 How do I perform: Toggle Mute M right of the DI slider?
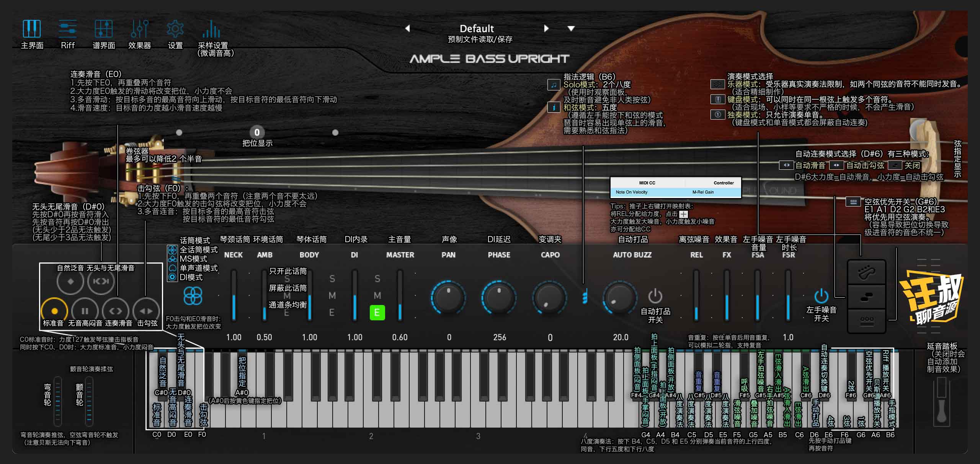(x=377, y=295)
